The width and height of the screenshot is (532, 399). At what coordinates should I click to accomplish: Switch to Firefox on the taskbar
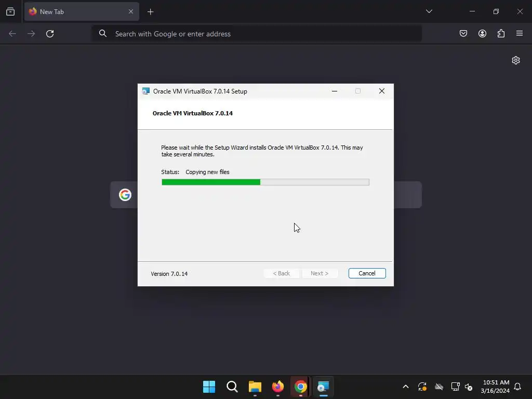click(x=278, y=387)
